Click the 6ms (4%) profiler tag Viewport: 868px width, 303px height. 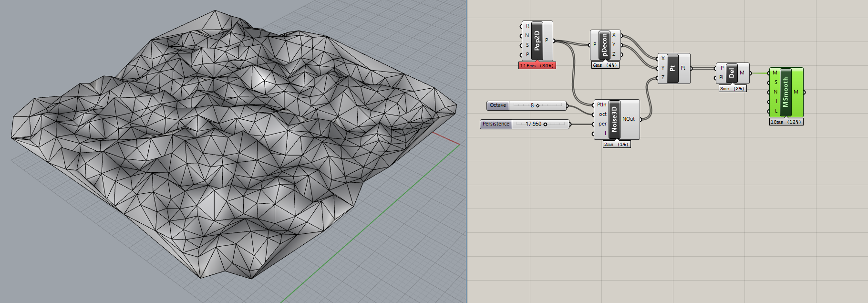tap(605, 65)
